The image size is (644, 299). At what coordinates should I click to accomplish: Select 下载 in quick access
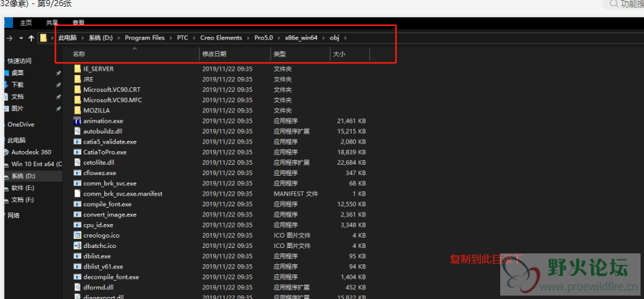[17, 84]
